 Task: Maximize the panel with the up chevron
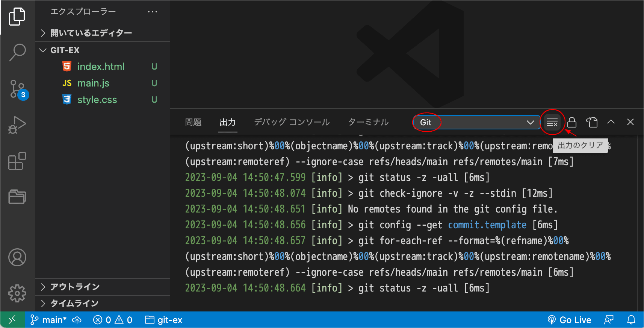(x=611, y=122)
